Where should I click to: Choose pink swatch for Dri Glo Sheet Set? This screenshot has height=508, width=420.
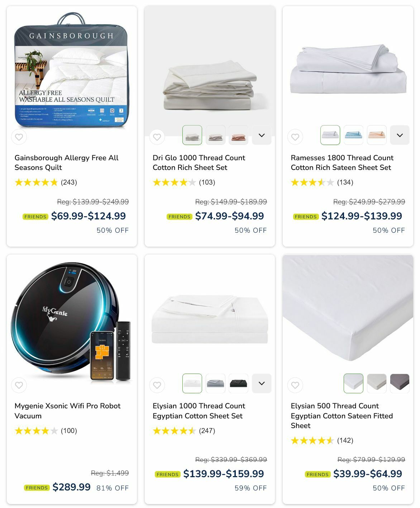(x=238, y=135)
